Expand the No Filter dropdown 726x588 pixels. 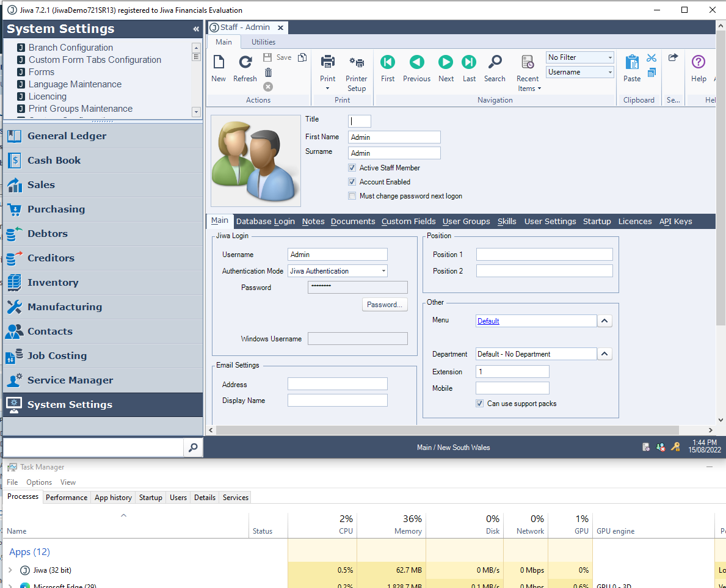pos(610,57)
